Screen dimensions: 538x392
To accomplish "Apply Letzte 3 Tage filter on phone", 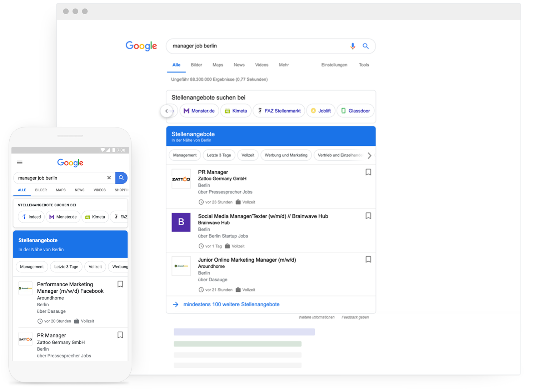I will click(66, 267).
